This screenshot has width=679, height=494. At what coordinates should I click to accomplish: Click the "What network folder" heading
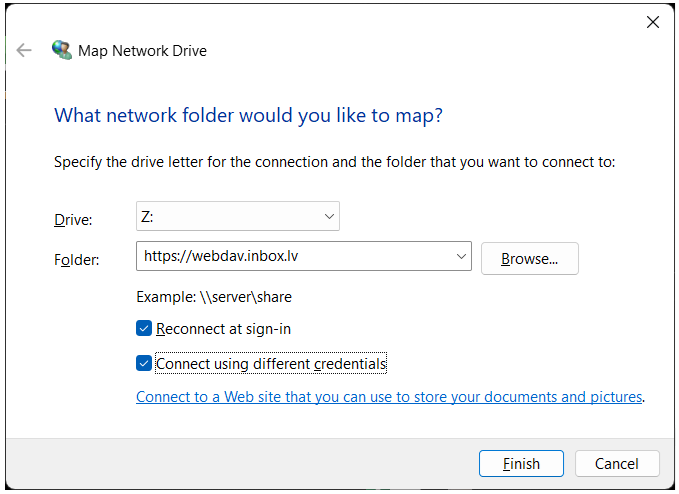248,115
